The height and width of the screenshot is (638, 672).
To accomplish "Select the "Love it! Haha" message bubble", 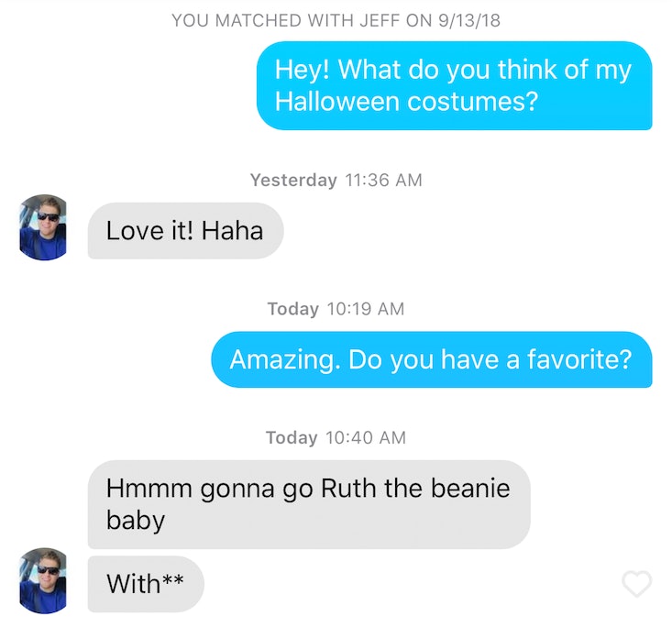I will tap(185, 231).
